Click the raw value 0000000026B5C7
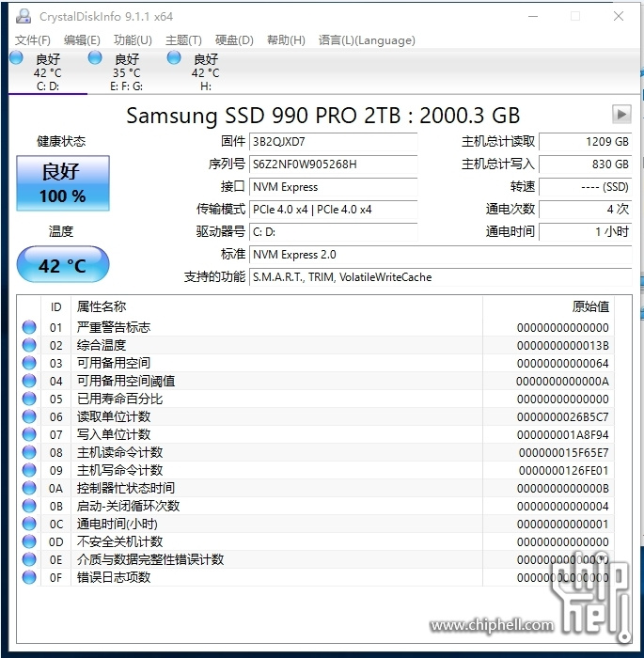This screenshot has width=644, height=658. click(562, 417)
